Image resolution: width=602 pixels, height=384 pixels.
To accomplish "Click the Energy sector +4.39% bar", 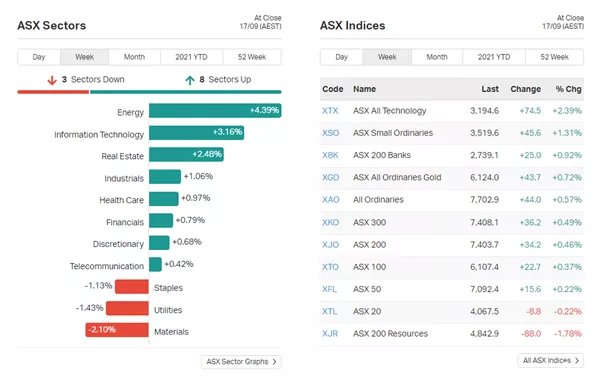I will click(215, 111).
